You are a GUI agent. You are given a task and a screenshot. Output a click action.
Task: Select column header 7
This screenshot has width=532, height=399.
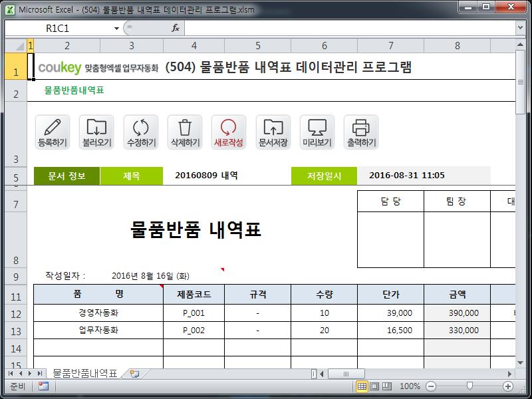[390, 45]
